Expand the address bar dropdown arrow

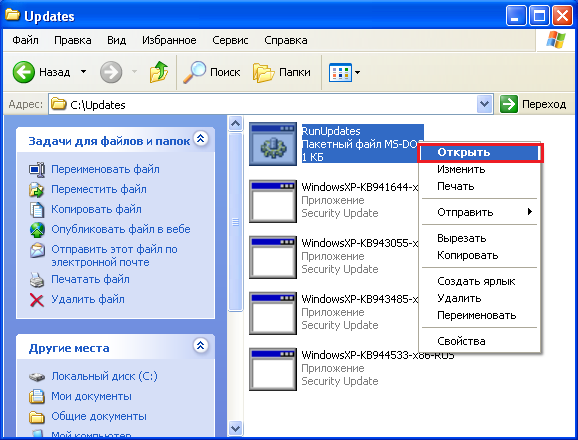pos(484,105)
